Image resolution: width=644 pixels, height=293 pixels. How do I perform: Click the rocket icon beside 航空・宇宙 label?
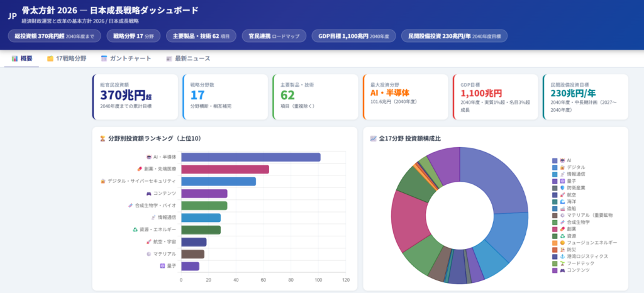pos(148,242)
